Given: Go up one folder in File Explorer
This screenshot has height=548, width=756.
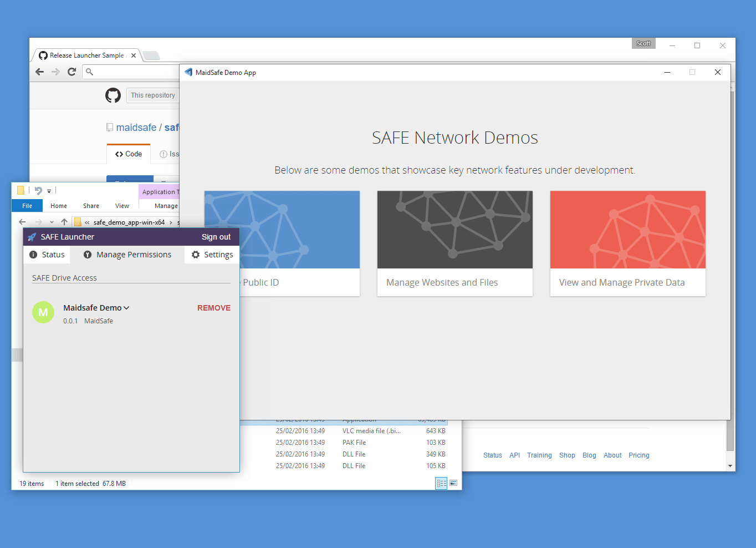Looking at the screenshot, I should click(x=64, y=222).
